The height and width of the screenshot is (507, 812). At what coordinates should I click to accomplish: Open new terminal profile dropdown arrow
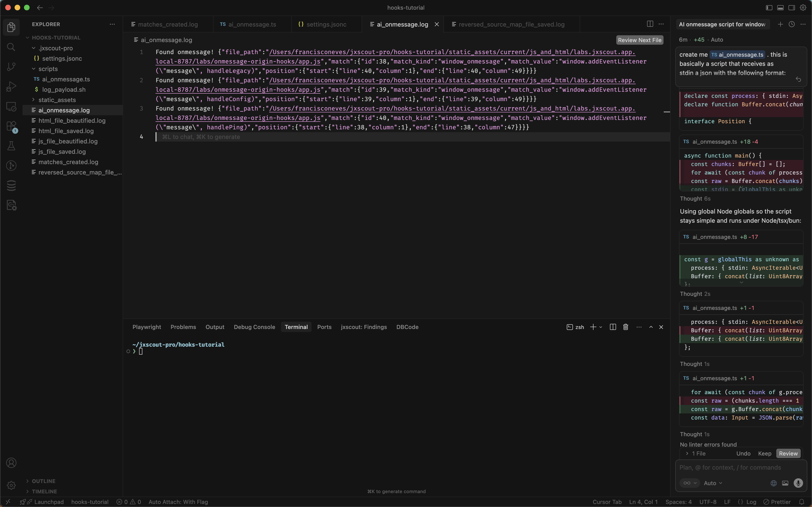[601, 327]
